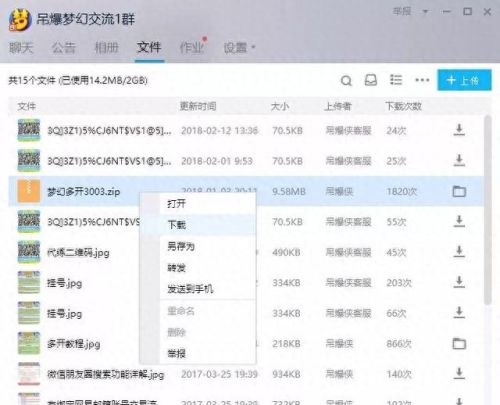
Task: Select file name 梦幻多开3003.zip
Action: click(83, 192)
